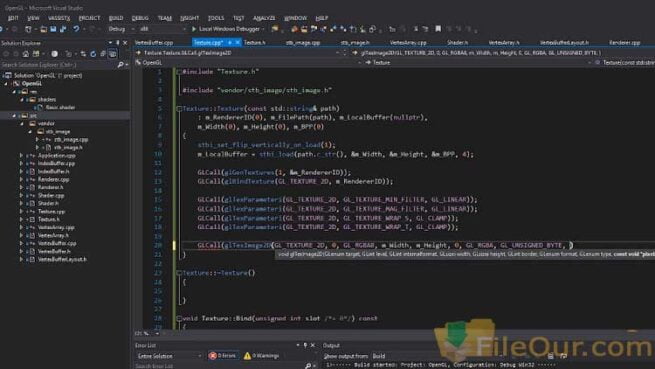Switch to the stb_image.cpp tab
Viewport: 655px width, 369px height.
[x=303, y=43]
